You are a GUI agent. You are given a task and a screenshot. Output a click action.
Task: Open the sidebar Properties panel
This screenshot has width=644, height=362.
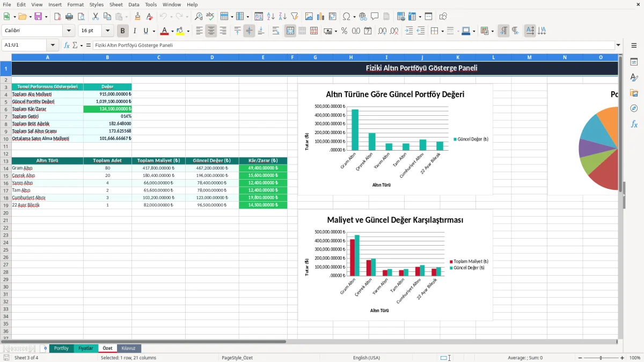(x=634, y=62)
